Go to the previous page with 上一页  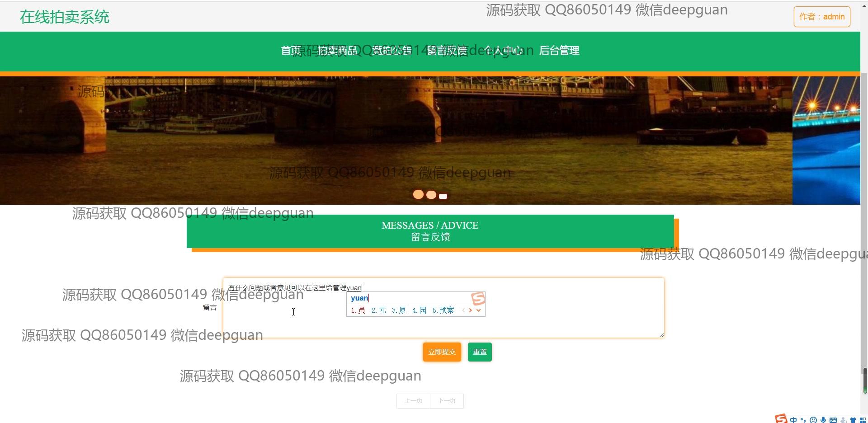413,401
